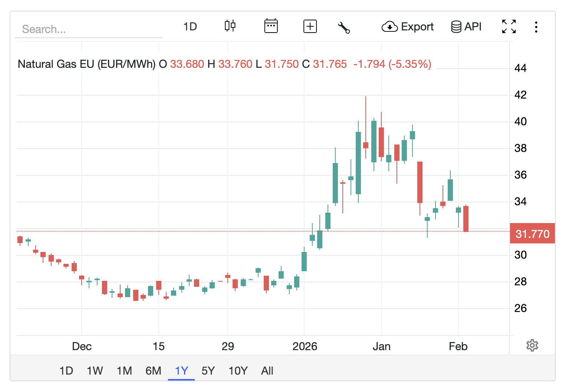The width and height of the screenshot is (569, 392).
Task: Select the 1D range tab
Action: click(x=66, y=371)
